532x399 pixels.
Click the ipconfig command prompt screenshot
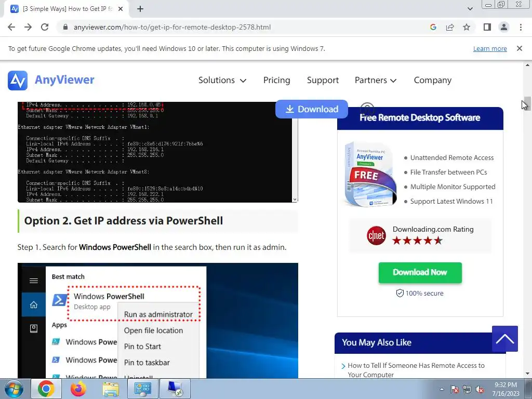click(x=158, y=152)
